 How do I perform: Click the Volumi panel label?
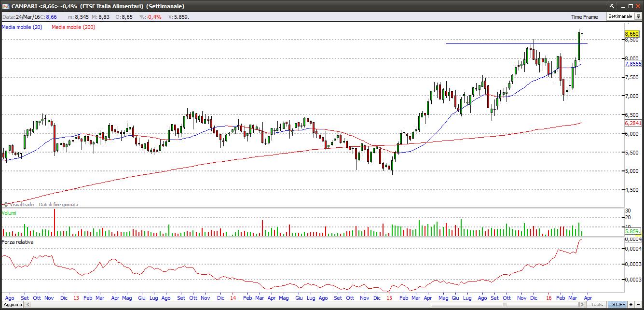click(9, 213)
